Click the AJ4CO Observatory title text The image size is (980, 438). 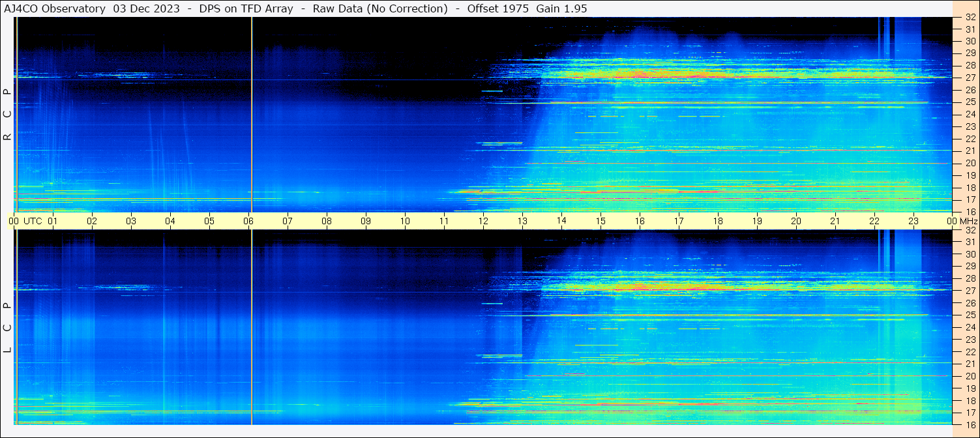55,8
